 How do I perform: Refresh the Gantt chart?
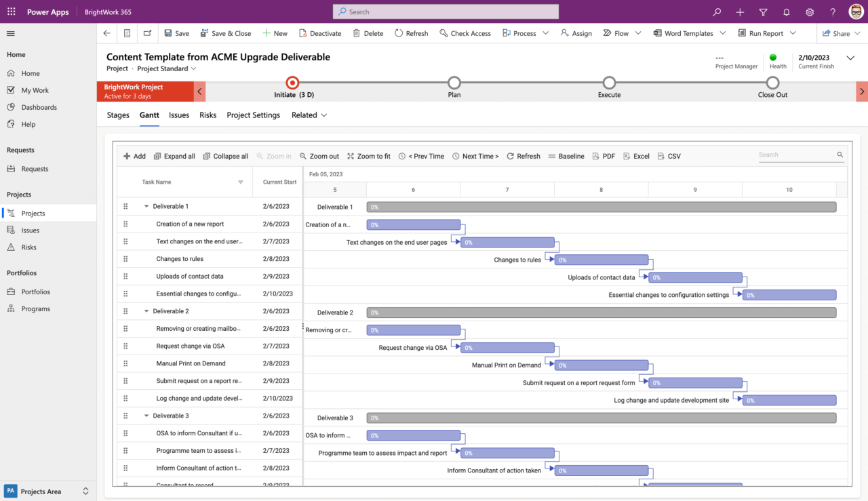pos(523,156)
